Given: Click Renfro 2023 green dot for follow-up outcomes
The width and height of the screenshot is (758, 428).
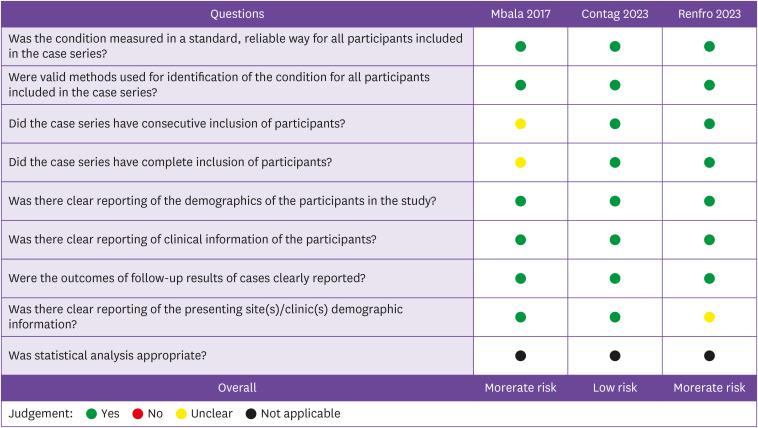Looking at the screenshot, I should tap(709, 278).
